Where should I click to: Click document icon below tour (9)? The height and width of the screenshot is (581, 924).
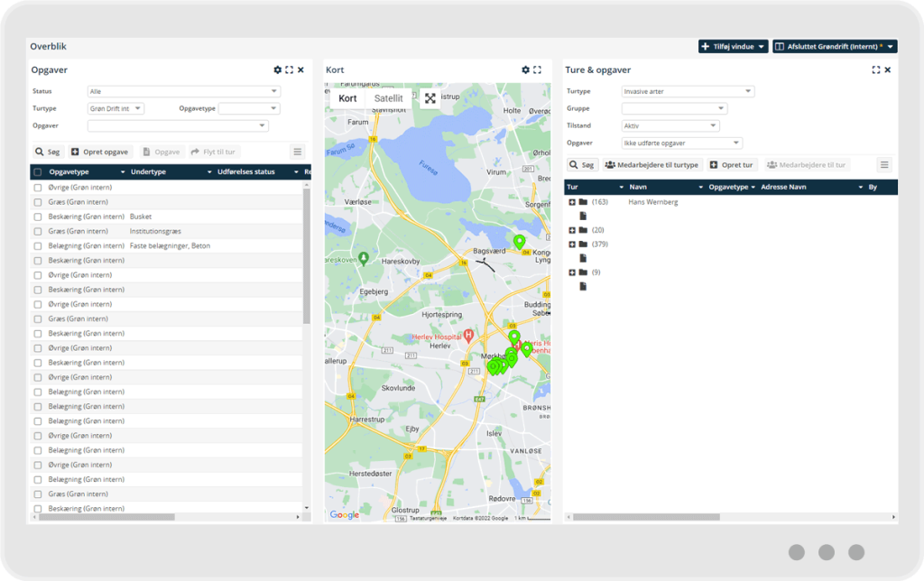(x=583, y=286)
